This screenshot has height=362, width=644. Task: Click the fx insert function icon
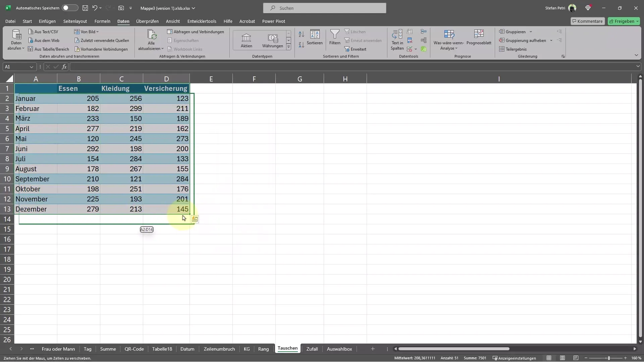[64, 67]
